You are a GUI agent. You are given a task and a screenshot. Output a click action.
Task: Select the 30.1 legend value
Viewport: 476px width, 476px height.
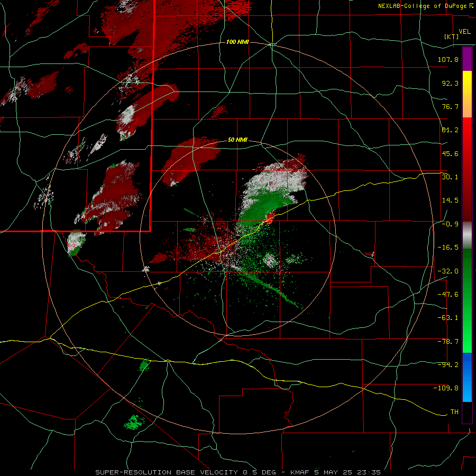coord(450,177)
